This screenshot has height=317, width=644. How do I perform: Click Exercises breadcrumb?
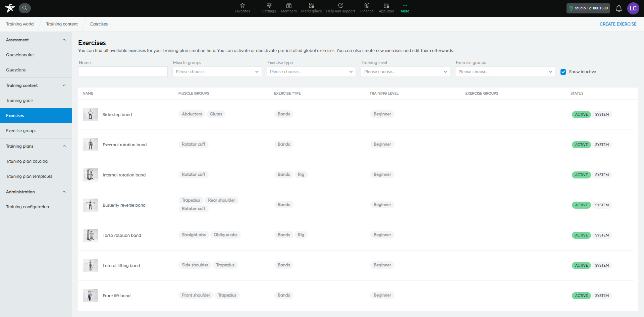coord(99,24)
